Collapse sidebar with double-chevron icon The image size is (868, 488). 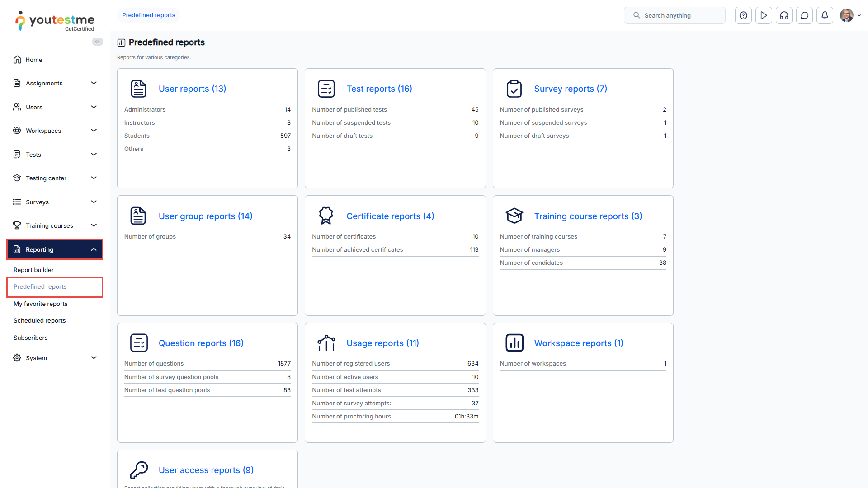(97, 42)
